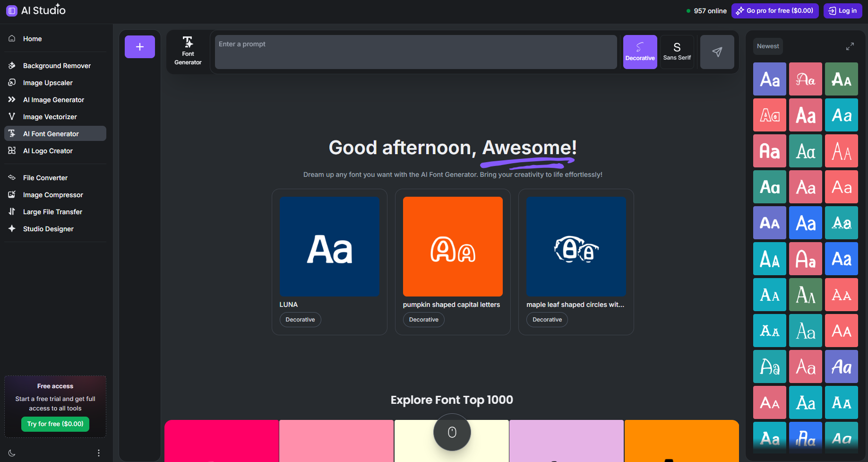Open the Newest sort dropdown
Screen dimensions: 868x462
tap(767, 46)
